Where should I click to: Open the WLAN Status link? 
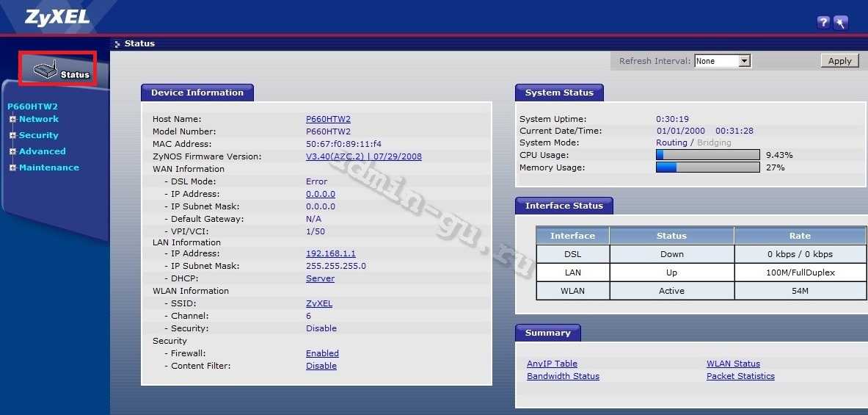click(x=733, y=364)
